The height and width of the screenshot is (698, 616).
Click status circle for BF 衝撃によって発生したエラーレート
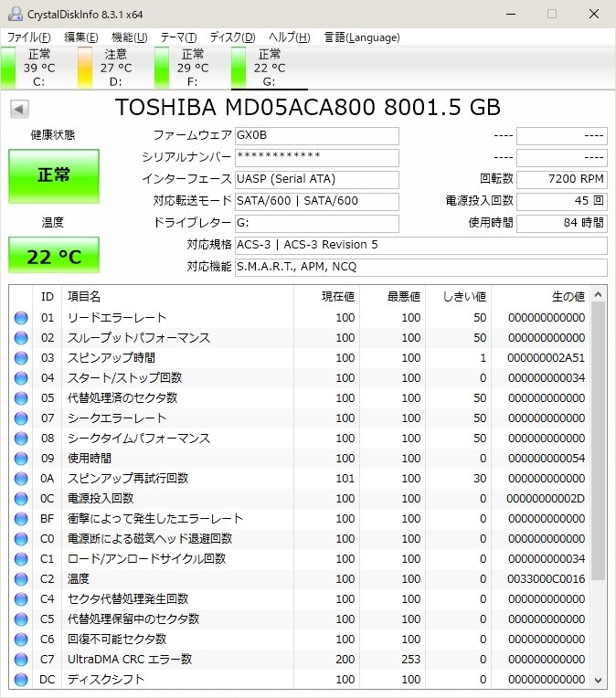pos(21,519)
